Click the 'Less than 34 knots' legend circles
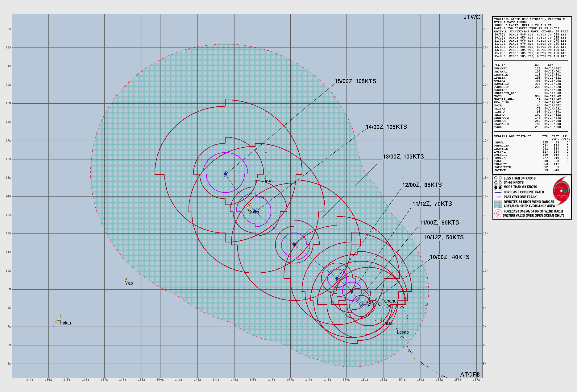Image resolution: width=577 pixels, height=392 pixels. pos(498,178)
